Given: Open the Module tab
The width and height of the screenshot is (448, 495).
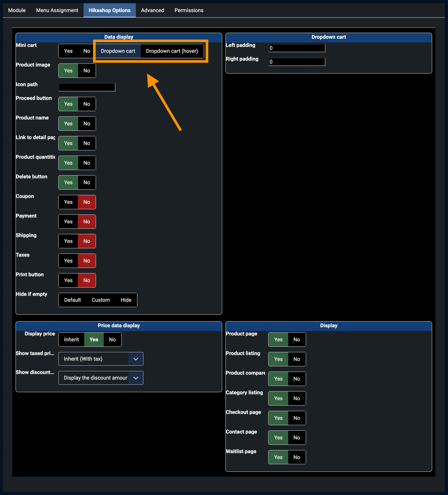Looking at the screenshot, I should click(17, 10).
